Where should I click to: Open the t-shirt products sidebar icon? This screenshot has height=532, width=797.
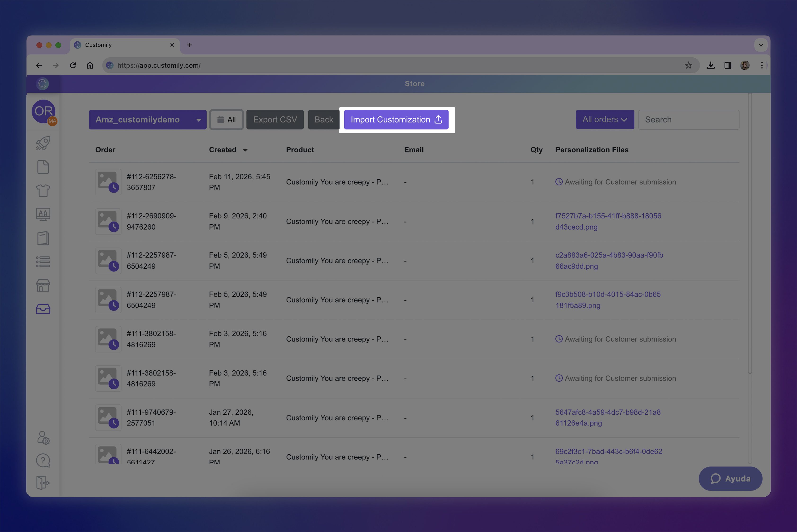[x=43, y=190]
